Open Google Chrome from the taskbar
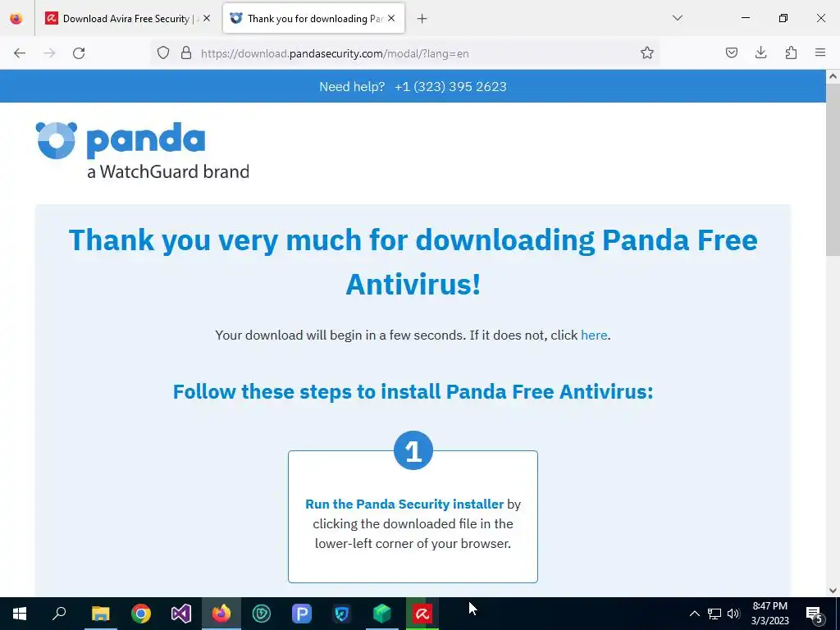Screen dimensions: 840x630 [x=141, y=614]
